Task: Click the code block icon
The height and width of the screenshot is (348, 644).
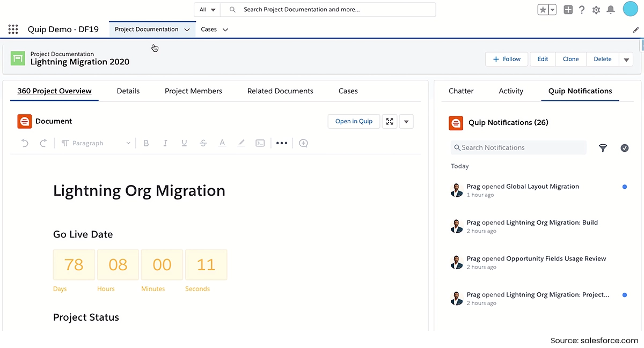Action: 260,143
